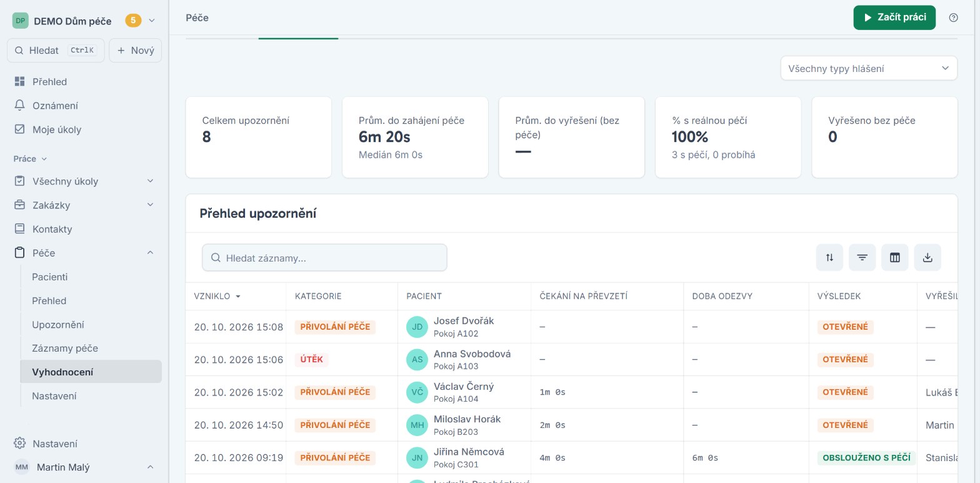Viewport: 980px width, 483px height.
Task: Open the column visibility icon
Action: [x=895, y=257]
